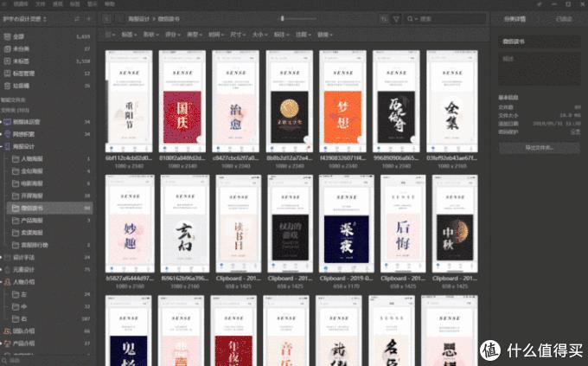Select the highlighted 微信读书 folder

[x=49, y=208]
